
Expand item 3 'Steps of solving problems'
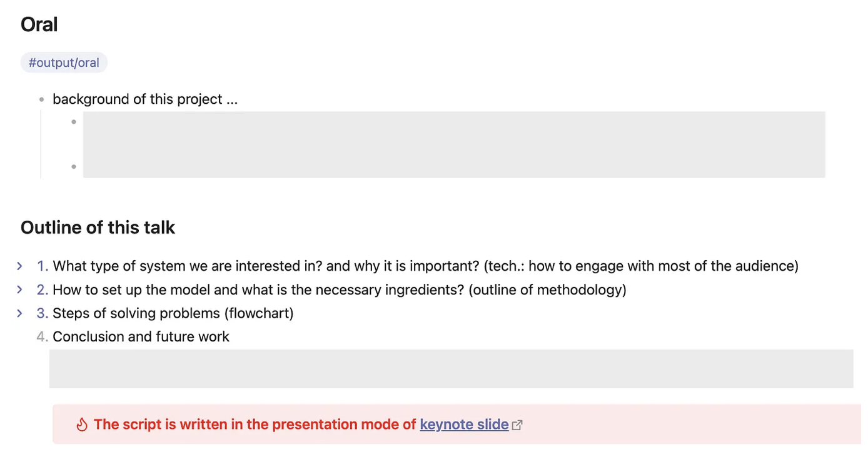[x=19, y=313]
